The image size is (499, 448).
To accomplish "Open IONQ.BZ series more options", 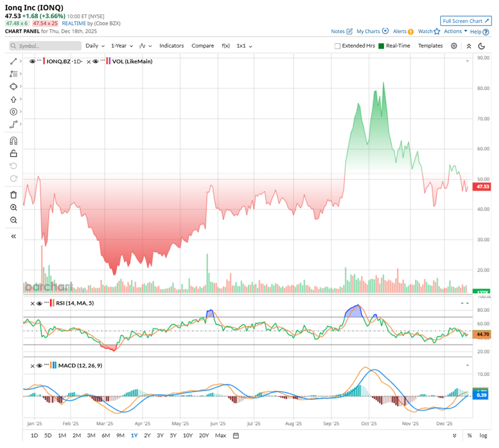I will 39,60.
